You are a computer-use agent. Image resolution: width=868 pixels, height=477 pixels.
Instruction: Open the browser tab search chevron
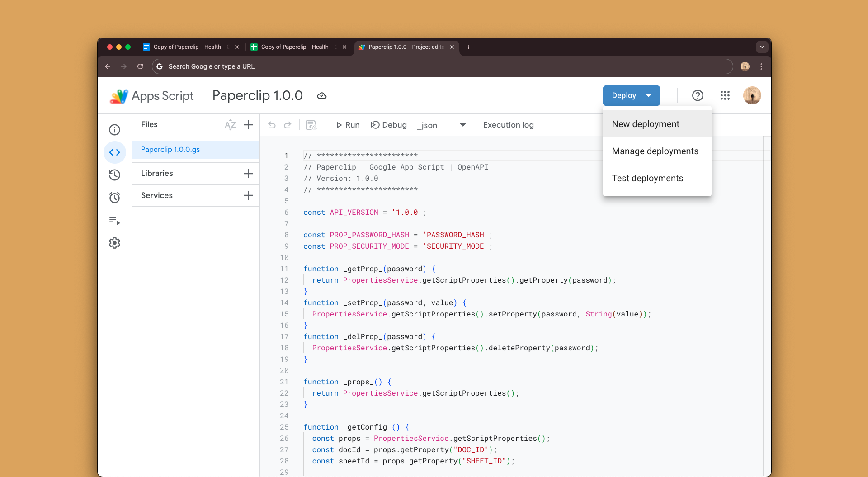(761, 47)
